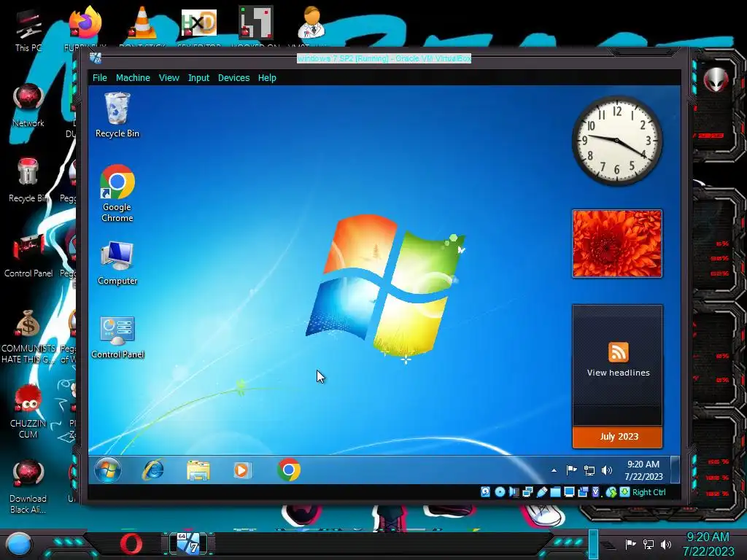Viewport: 747px width, 560px height.
Task: Open the Devices menu in VirtualBox
Action: (x=233, y=77)
